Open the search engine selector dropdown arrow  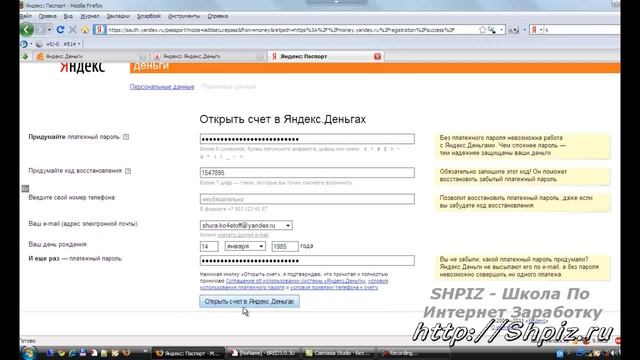[x=541, y=30]
